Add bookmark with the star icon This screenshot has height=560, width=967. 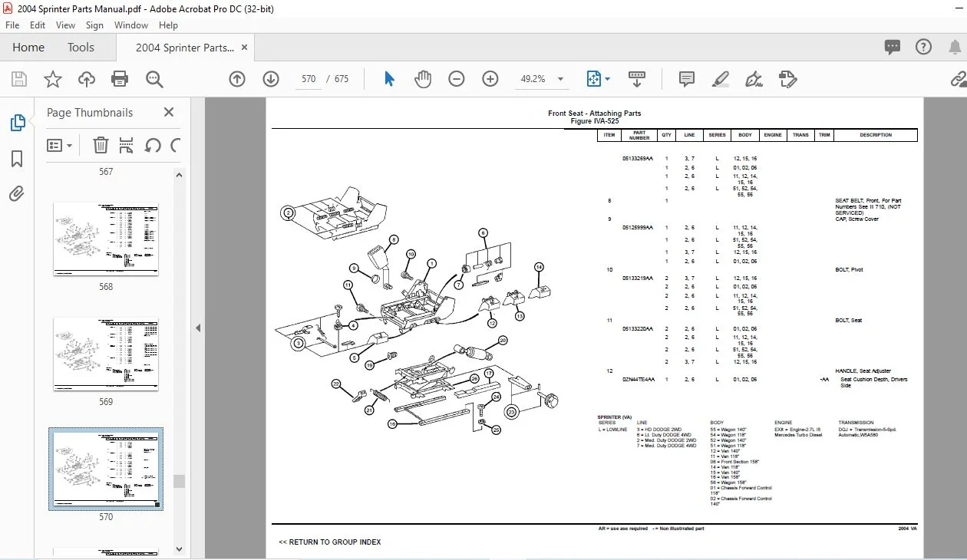click(52, 79)
